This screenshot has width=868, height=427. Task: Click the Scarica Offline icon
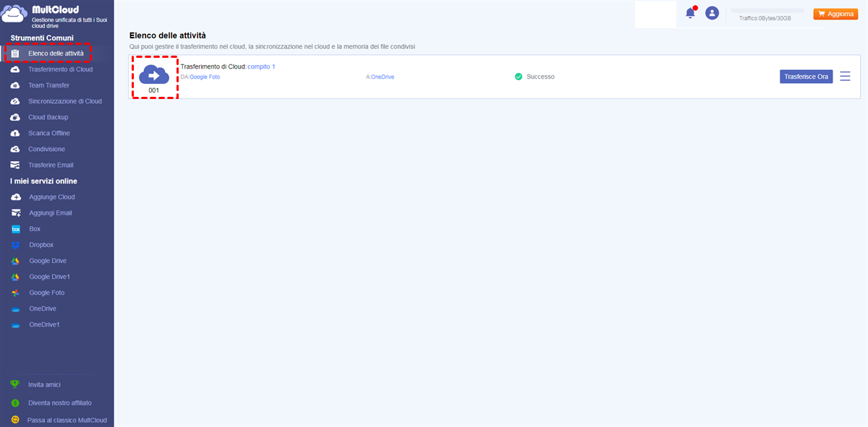15,133
